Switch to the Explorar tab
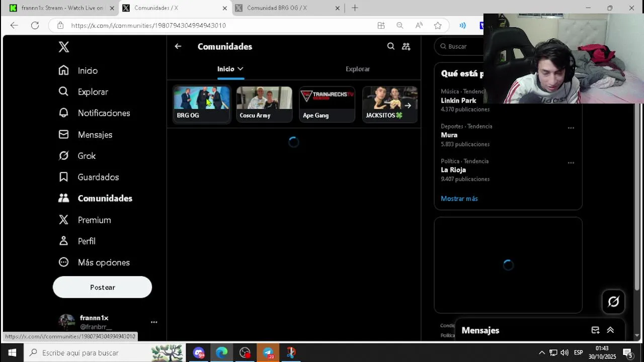644x362 pixels. click(358, 69)
